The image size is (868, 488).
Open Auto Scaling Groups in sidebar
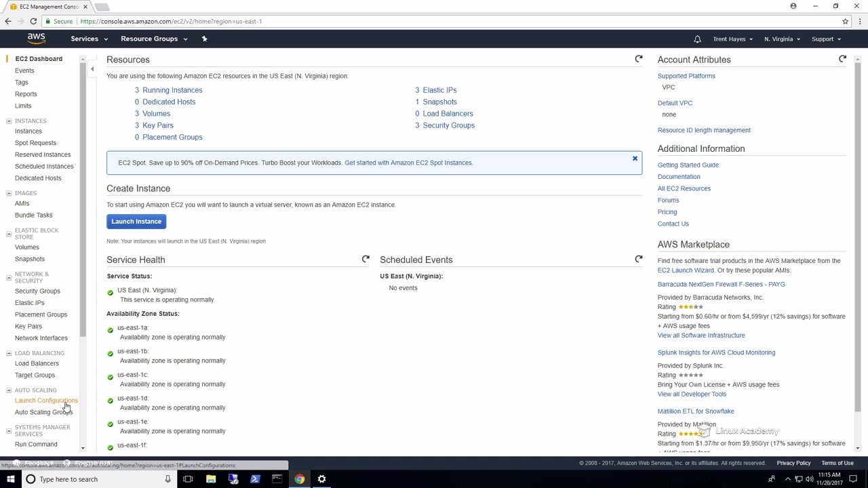point(43,412)
